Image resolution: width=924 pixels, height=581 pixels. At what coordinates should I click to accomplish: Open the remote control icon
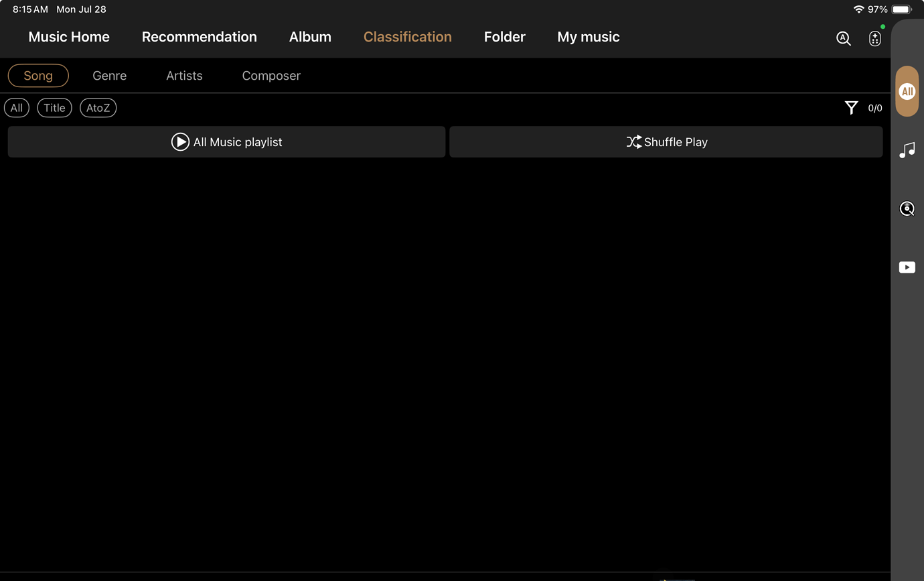pyautogui.click(x=874, y=39)
